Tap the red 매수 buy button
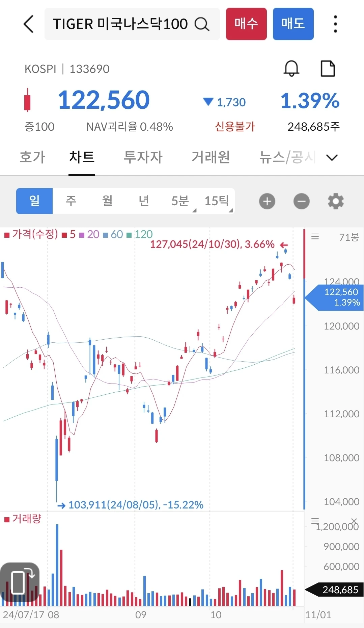364x628 pixels. 246,24
